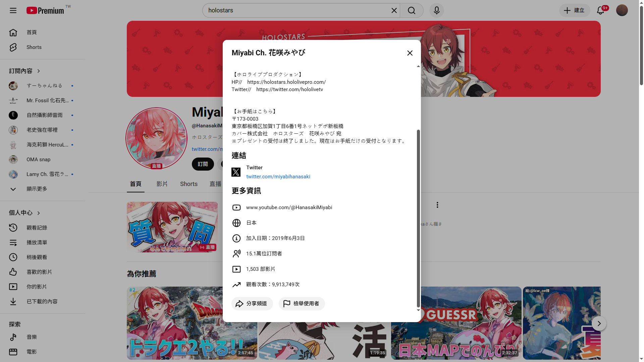Expand the 個人中心 section chevron
The width and height of the screenshot is (644, 362).
click(39, 213)
